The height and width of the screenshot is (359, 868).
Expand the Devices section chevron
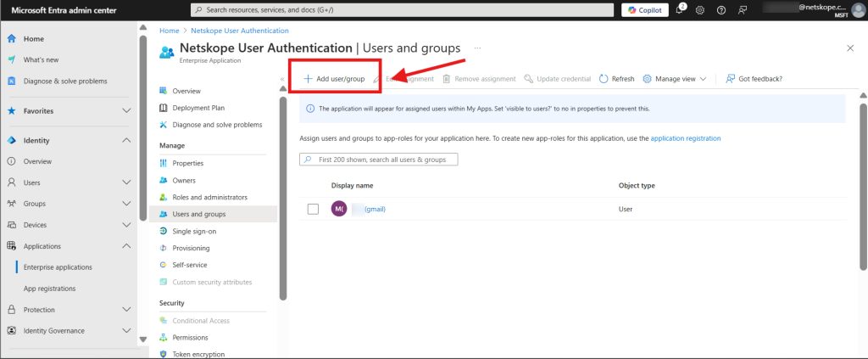(126, 225)
